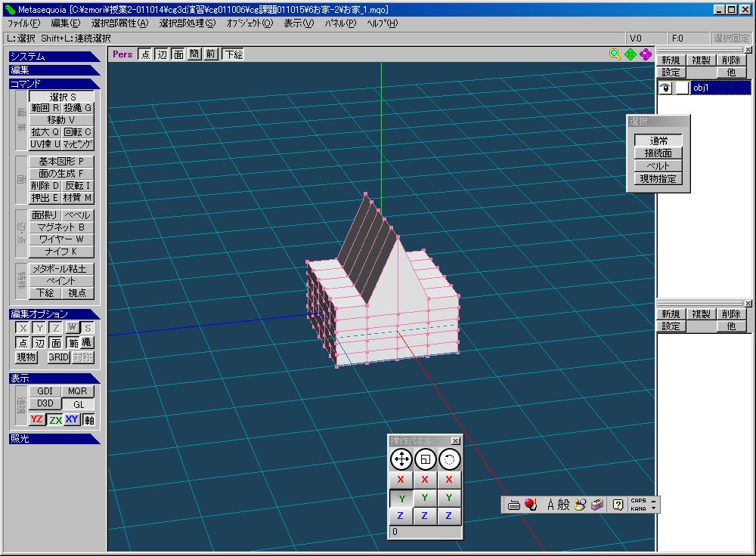
Task: Click 現物指定 in the 選択 panel
Action: pos(658,179)
